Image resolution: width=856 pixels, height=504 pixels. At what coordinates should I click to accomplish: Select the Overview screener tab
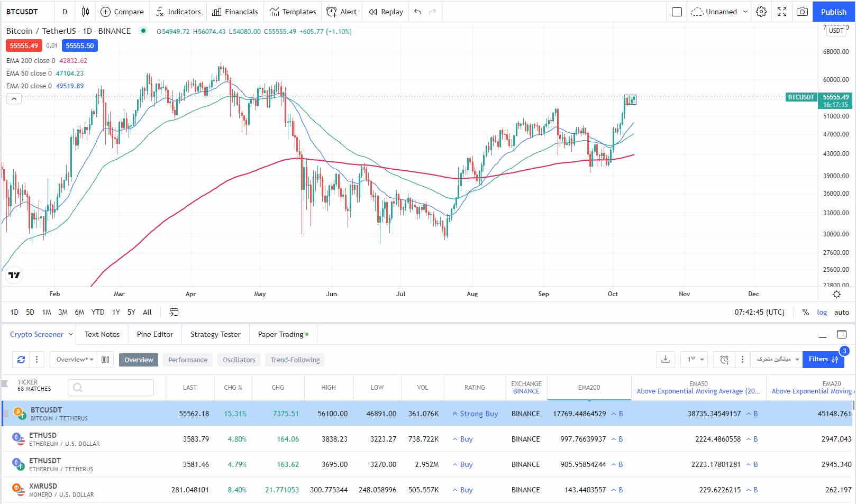pyautogui.click(x=139, y=360)
